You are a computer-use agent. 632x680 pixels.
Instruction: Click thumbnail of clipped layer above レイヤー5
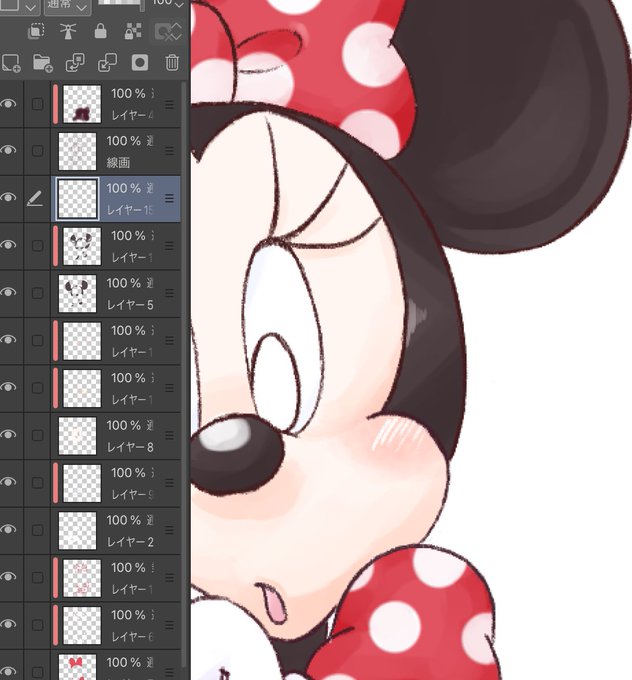coord(82,246)
